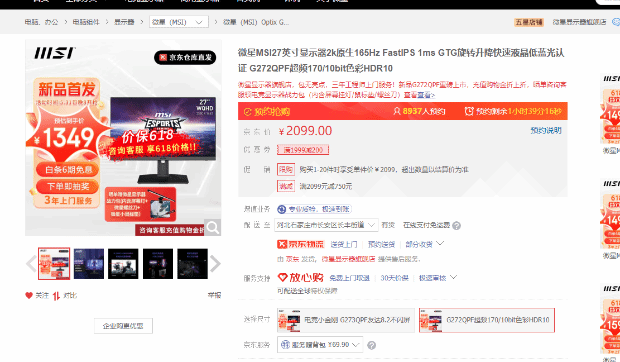The image size is (620, 362).
Task: Click the red heart follow icon
Action: [29, 295]
